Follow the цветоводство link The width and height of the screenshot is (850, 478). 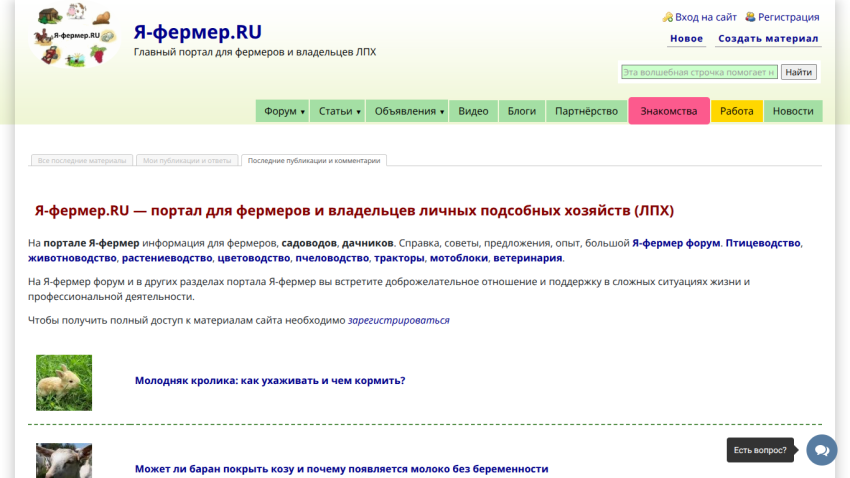pos(254,258)
